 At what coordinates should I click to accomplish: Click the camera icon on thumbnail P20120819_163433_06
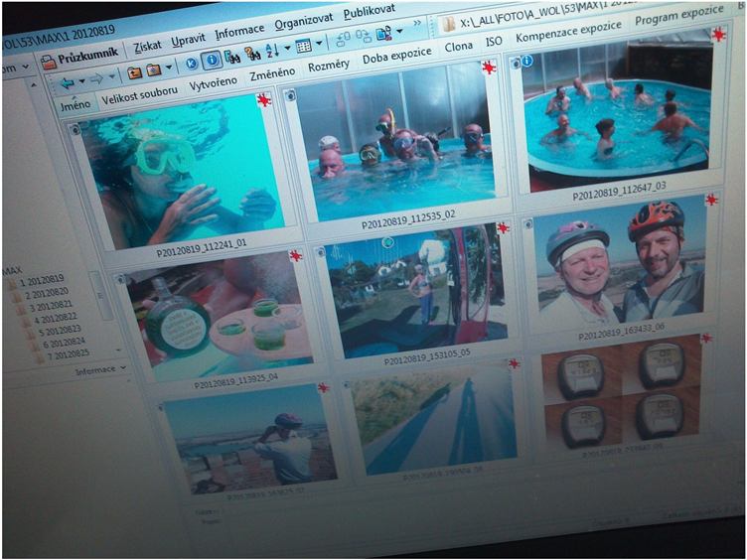click(527, 223)
